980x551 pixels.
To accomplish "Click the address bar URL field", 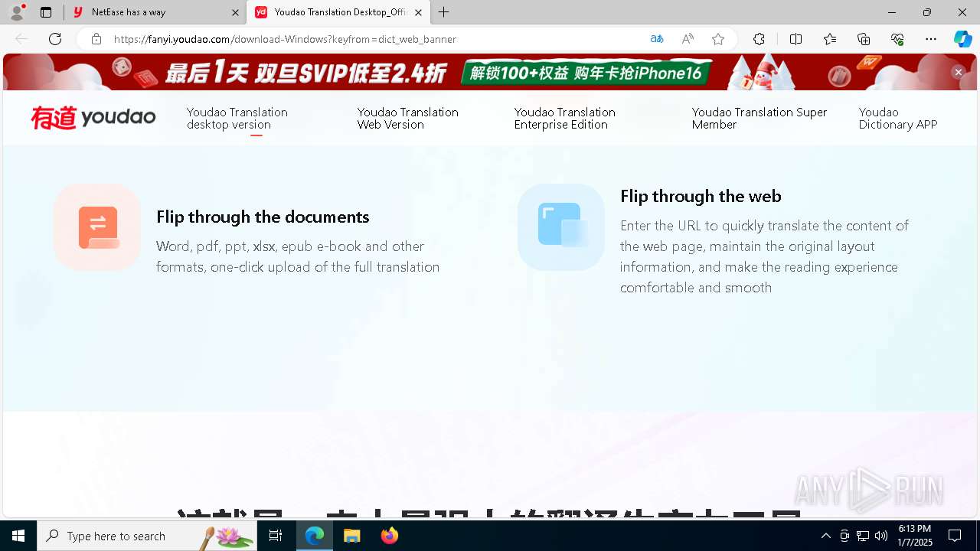I will [x=375, y=39].
